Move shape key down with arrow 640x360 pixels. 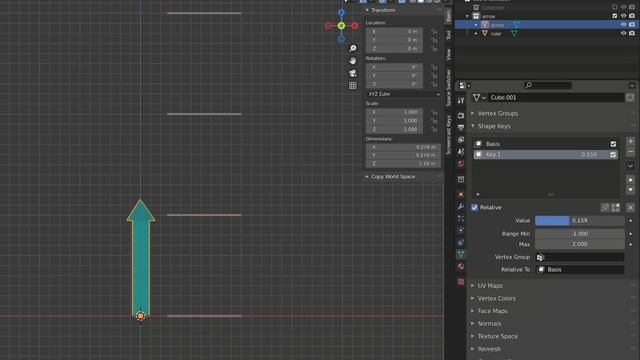(x=630, y=189)
